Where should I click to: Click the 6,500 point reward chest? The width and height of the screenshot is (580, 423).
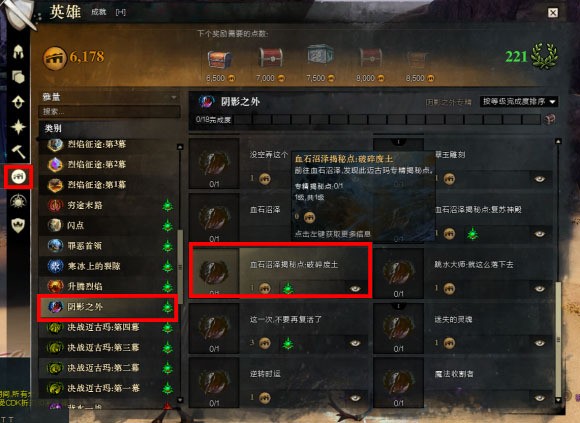tap(220, 60)
